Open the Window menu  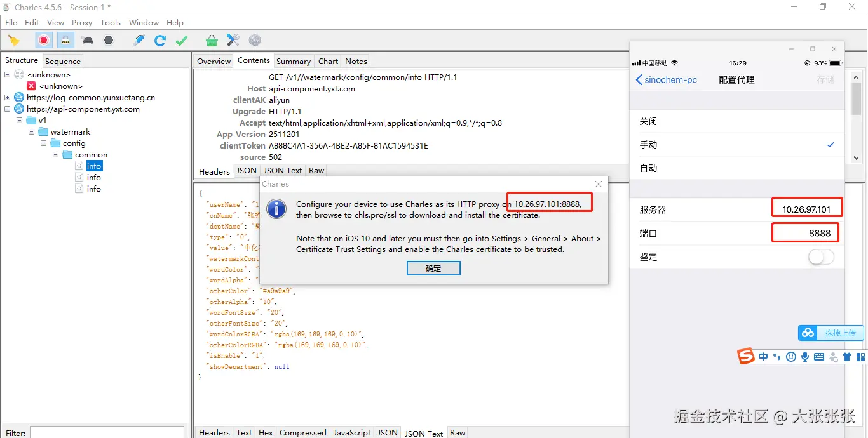click(x=144, y=22)
